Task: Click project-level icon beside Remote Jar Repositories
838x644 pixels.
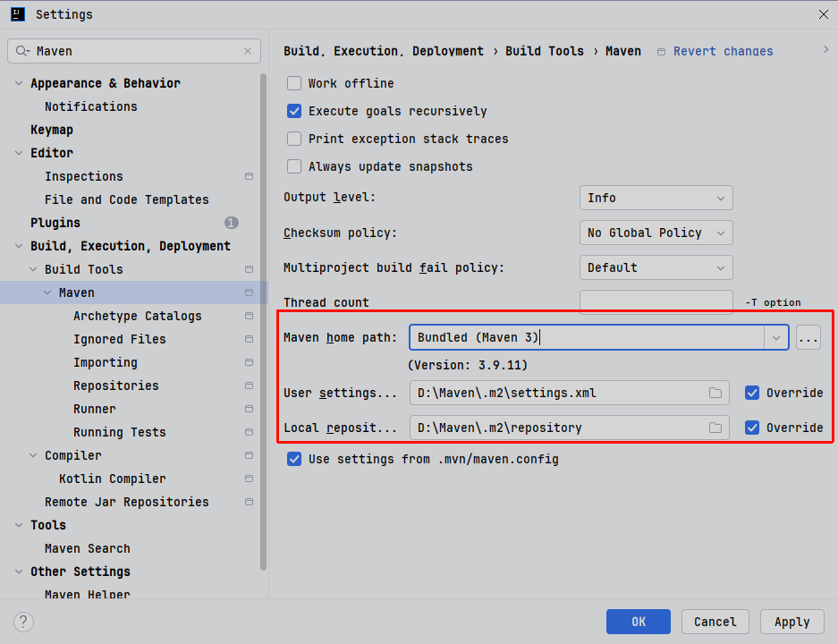Action: [249, 502]
